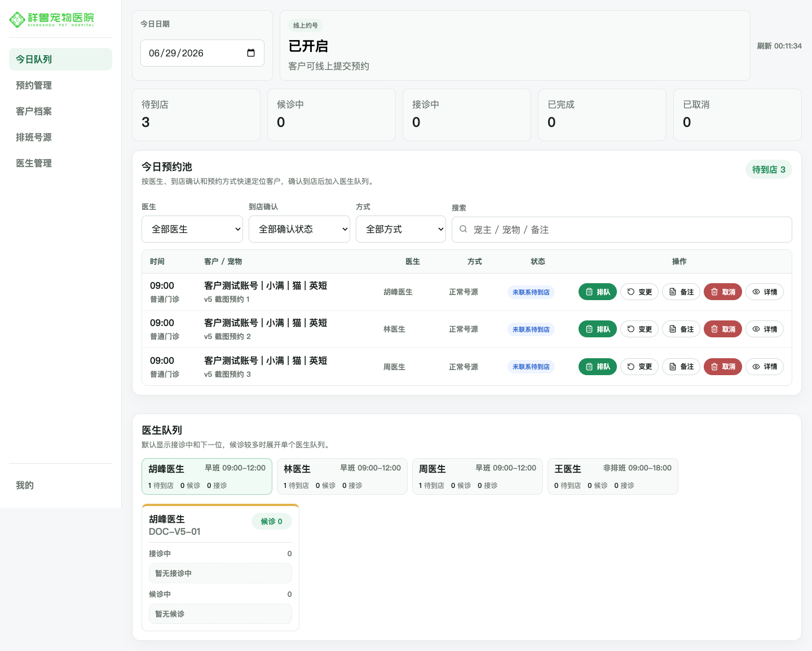
Task: View 详情 of v5 截图预约 3
Action: [x=765, y=367]
